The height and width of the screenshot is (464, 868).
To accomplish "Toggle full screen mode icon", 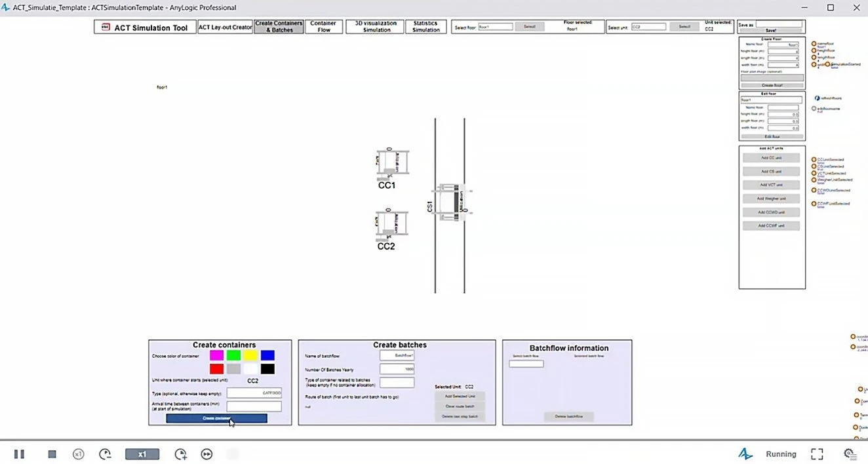I will click(x=817, y=454).
